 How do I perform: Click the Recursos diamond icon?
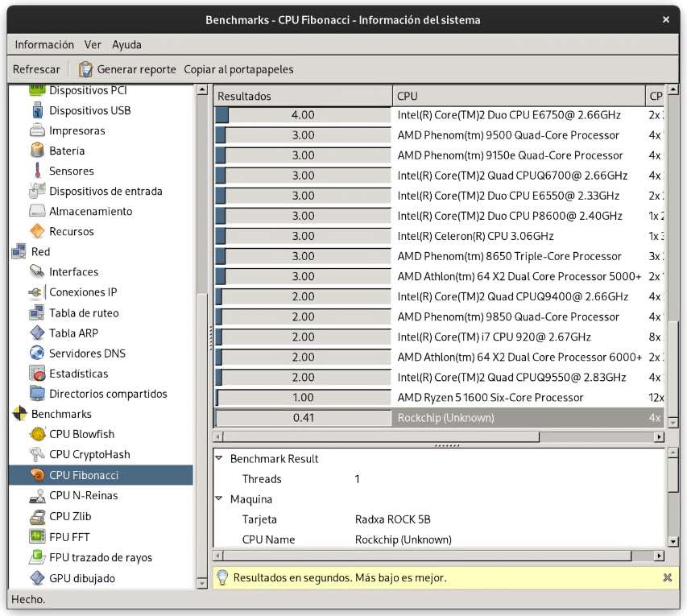(x=38, y=231)
